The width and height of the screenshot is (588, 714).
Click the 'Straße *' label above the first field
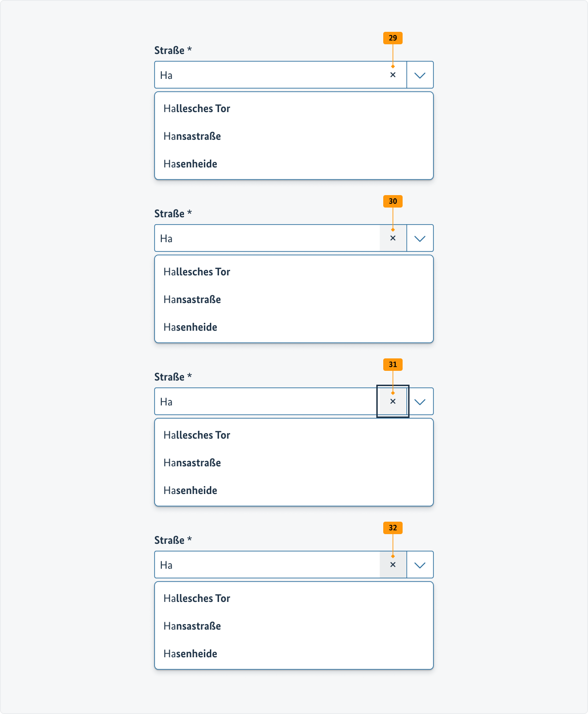(x=173, y=50)
